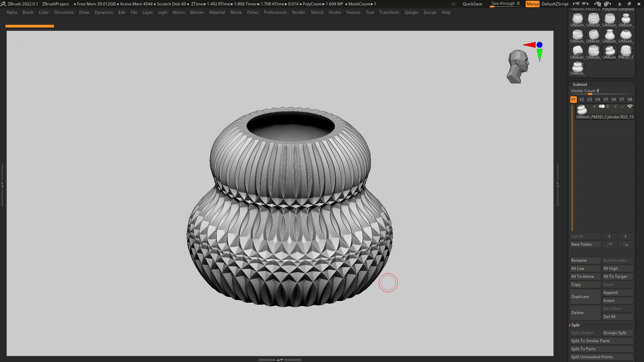The image size is (644, 362).
Task: Collapse the right tray divider arrows
Action: (x=558, y=184)
